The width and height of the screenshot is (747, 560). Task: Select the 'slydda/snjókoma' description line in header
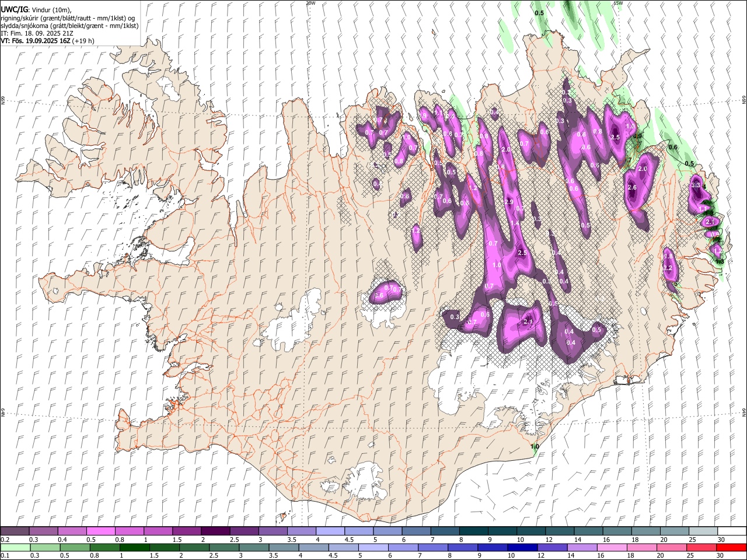(x=69, y=26)
